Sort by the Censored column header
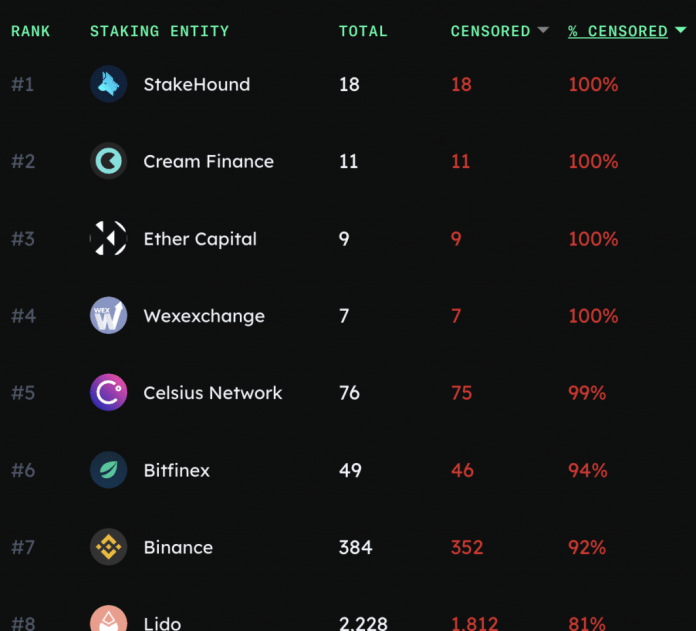Image resolution: width=696 pixels, height=631 pixels. [x=490, y=31]
